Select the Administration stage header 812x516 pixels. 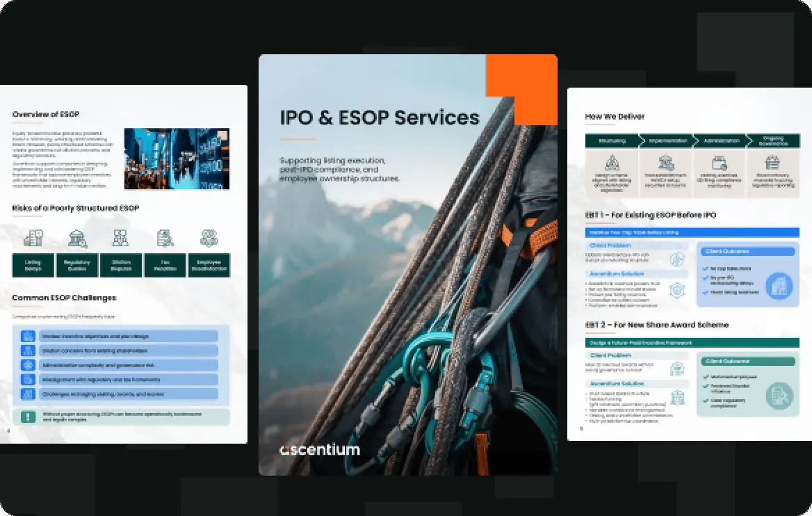pyautogui.click(x=722, y=141)
